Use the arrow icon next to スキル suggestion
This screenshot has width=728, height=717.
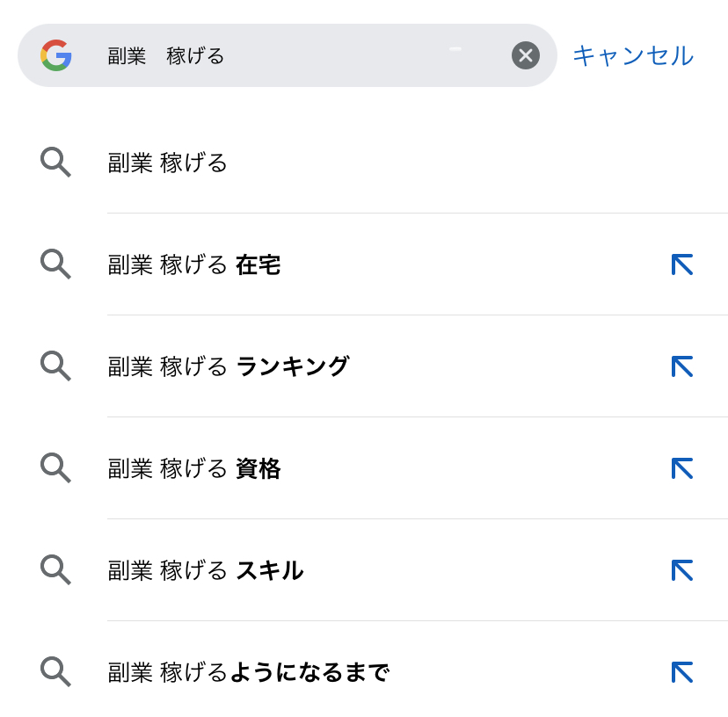682,570
